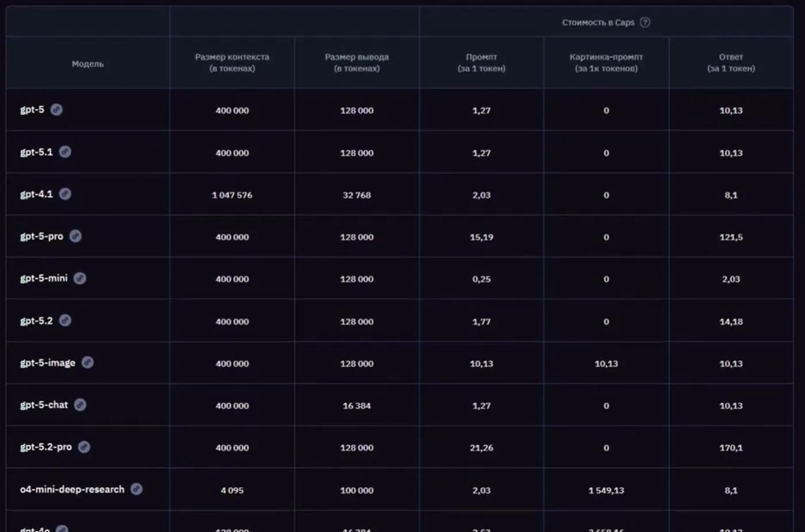Click the link icon beside gpt-5.2-pro
805x532 pixels.
point(84,447)
